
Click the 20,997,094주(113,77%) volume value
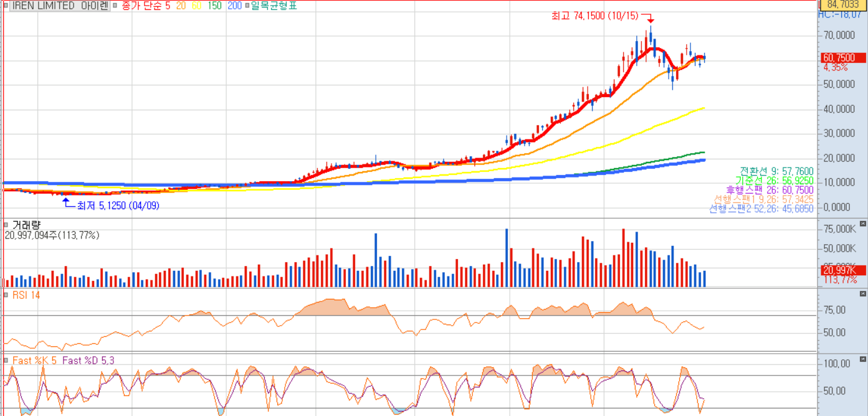(x=52, y=235)
